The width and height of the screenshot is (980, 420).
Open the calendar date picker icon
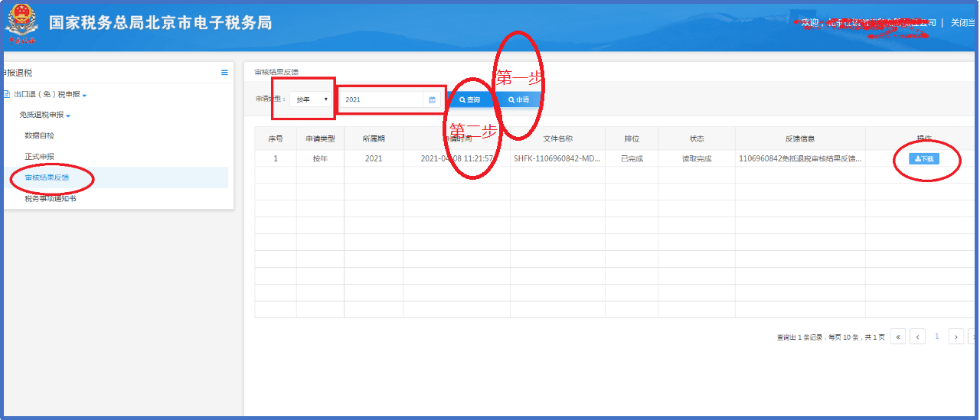pos(432,99)
